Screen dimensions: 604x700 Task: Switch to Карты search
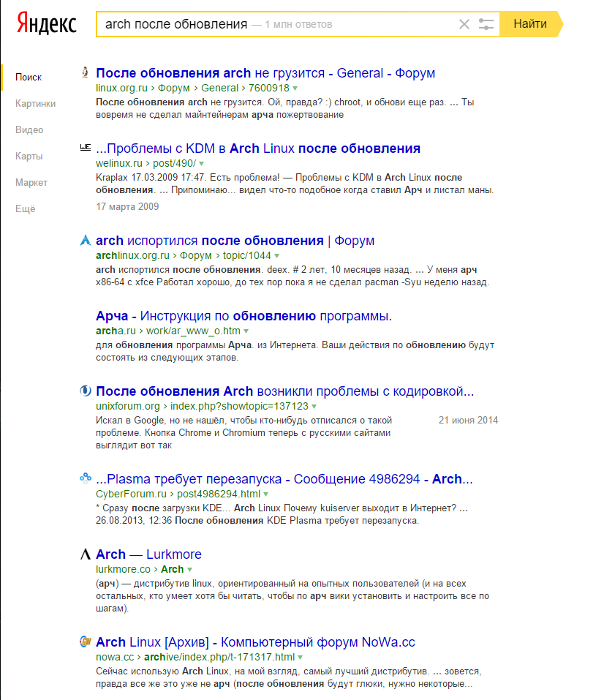pos(29,157)
